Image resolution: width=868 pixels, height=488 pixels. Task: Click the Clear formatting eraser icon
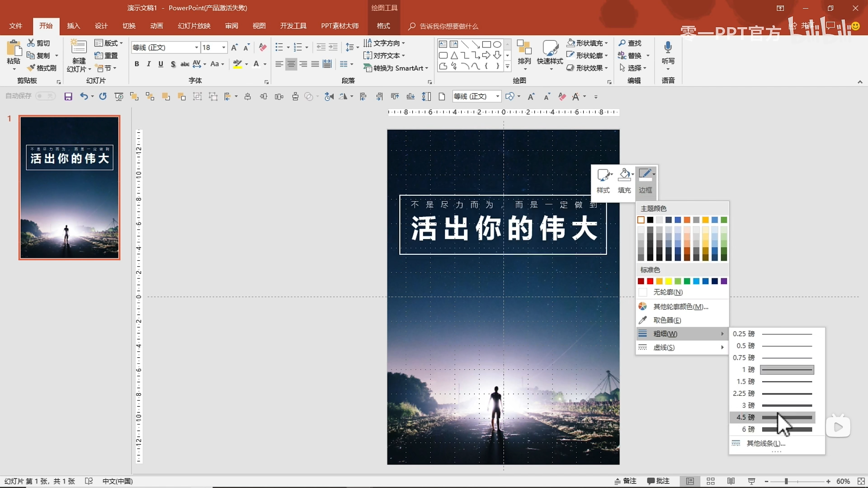[263, 47]
